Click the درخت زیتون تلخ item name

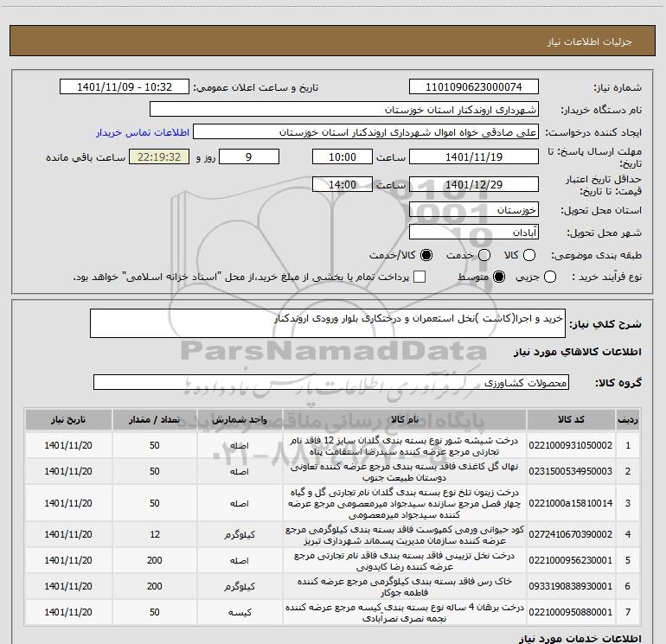(405, 503)
